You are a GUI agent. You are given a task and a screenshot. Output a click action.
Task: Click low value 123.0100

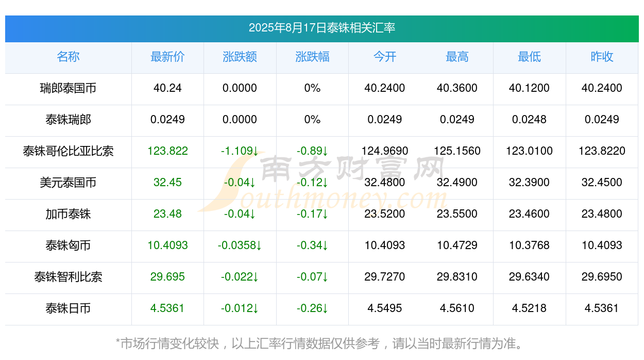pyautogui.click(x=529, y=151)
